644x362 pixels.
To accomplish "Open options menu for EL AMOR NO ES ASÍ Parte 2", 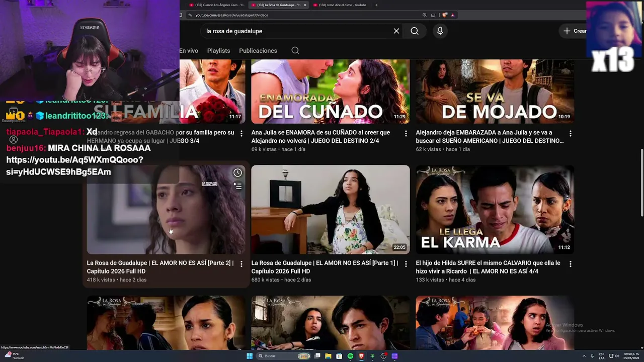I will click(x=242, y=264).
